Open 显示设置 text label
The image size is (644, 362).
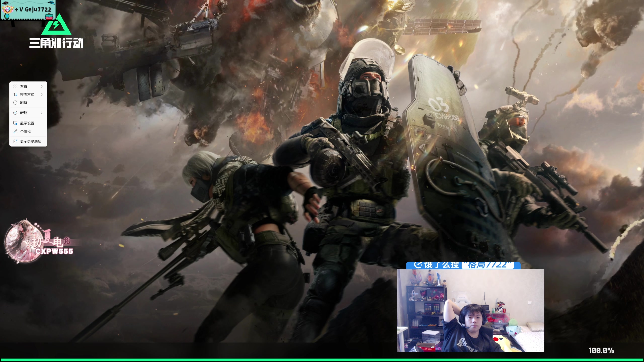coord(27,123)
